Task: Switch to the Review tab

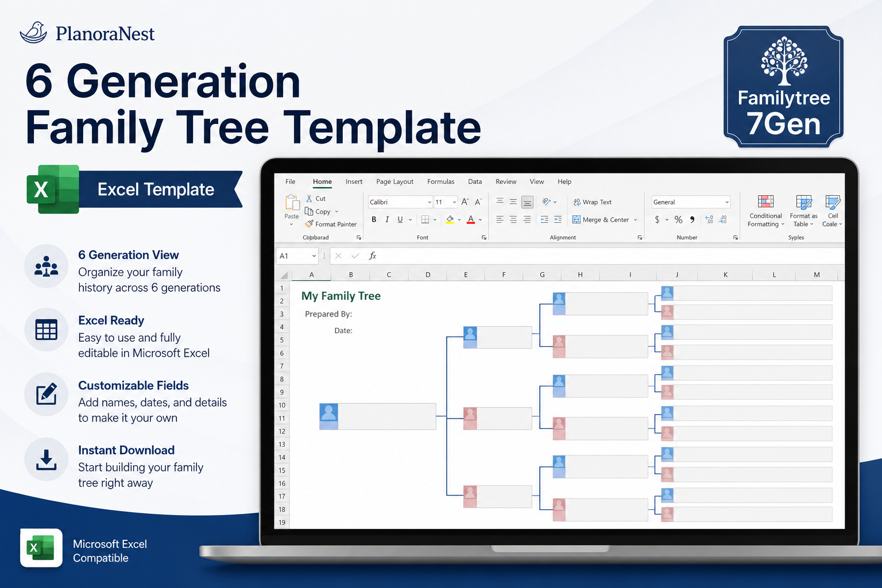Action: pyautogui.click(x=506, y=181)
